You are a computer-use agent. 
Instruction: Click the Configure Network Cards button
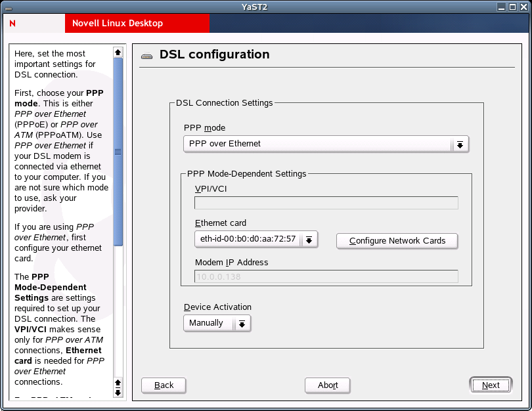[x=397, y=241]
